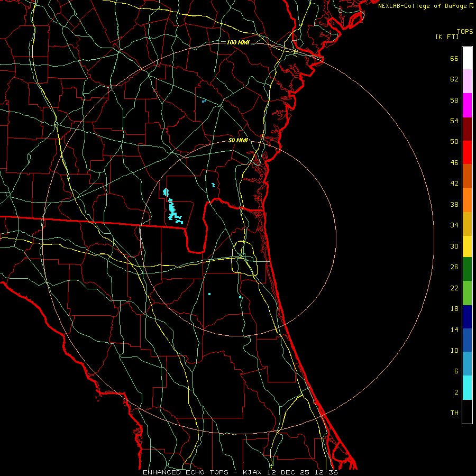Pick the navy blue legend swatch
Image resolution: width=476 pixels, height=476 pixels.
467,316
